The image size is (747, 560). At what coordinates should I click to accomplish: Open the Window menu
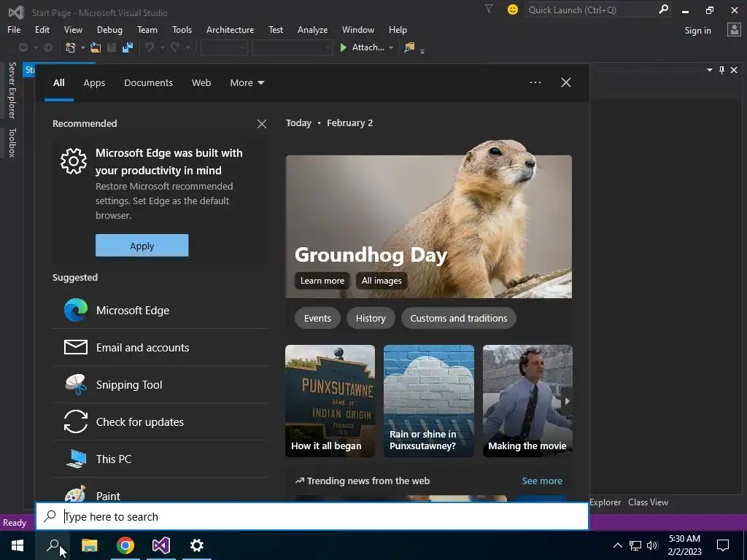pyautogui.click(x=357, y=29)
